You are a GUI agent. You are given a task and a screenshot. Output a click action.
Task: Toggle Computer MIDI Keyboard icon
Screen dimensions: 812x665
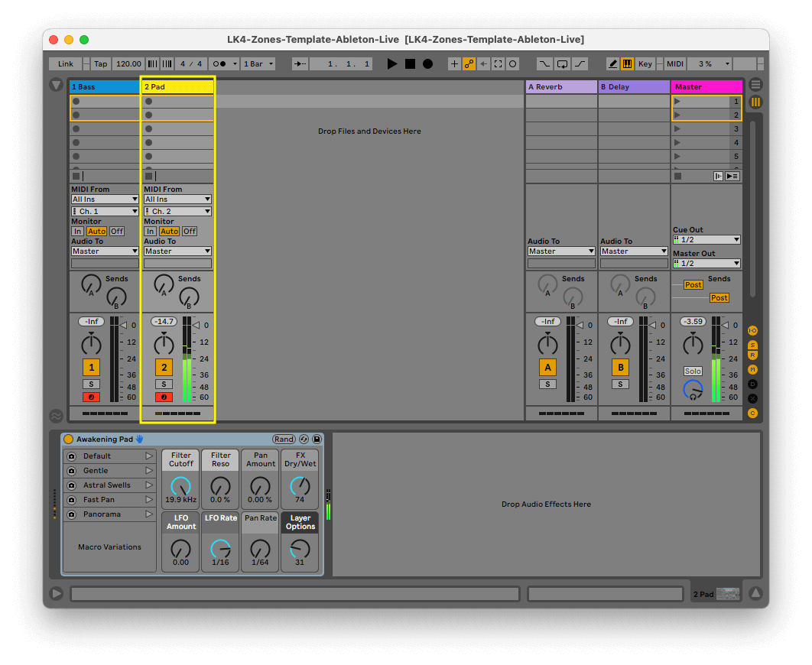(627, 63)
